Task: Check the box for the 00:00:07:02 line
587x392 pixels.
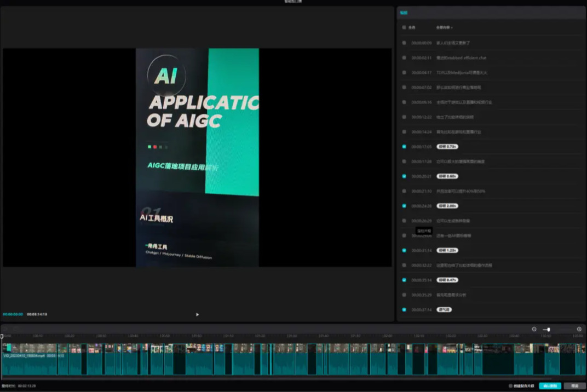Action: pyautogui.click(x=404, y=87)
